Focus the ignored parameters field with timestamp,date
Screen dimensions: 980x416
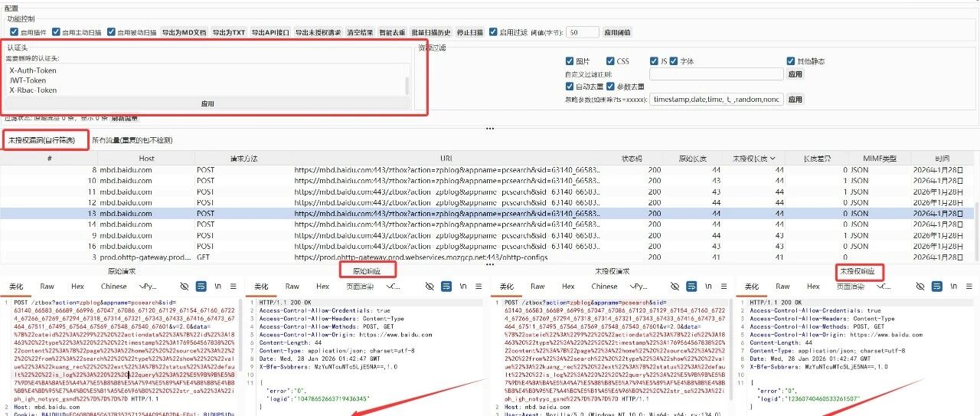point(717,100)
